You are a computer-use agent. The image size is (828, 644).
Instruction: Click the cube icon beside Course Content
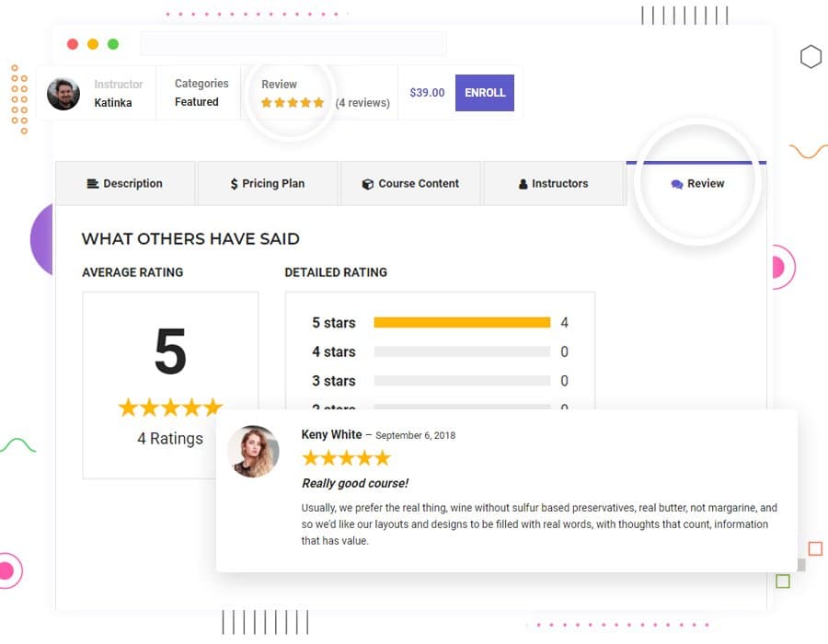coord(368,184)
